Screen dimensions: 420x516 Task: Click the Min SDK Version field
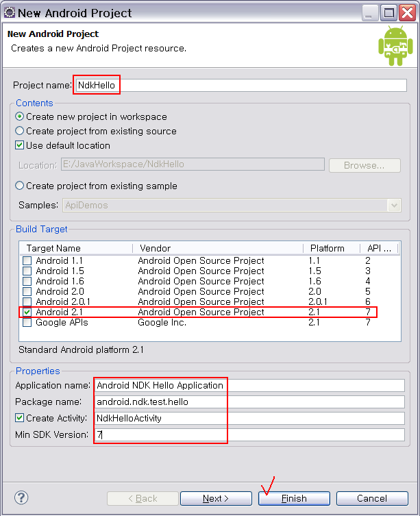(x=250, y=434)
